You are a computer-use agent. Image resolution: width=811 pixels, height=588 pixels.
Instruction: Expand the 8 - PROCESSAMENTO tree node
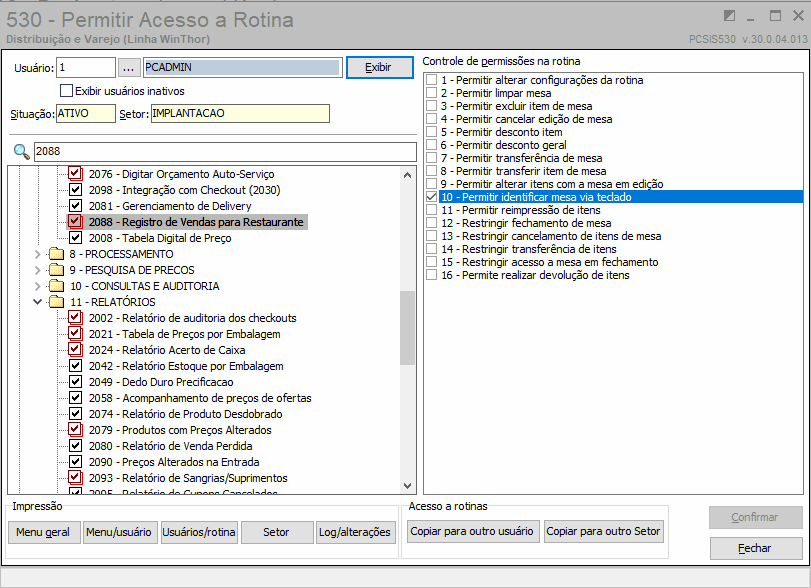[x=37, y=254]
